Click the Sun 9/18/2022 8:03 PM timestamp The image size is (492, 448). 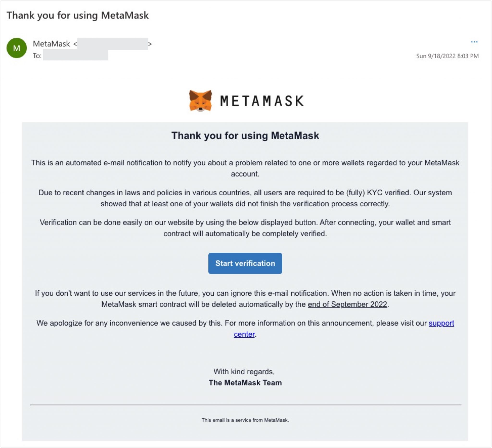coord(447,56)
